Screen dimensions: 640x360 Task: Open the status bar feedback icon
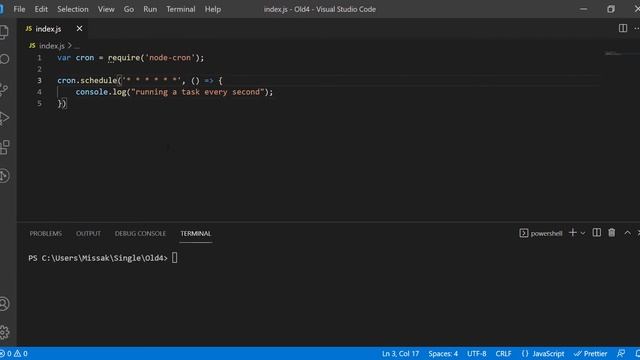click(621, 353)
